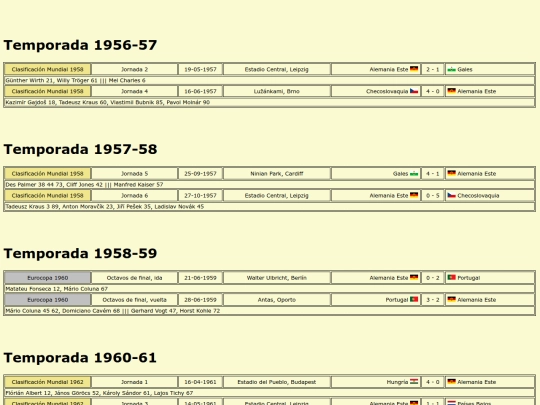The image size is (540, 405).
Task: Click Portugal flag in the Antas, Oporto match
Action: 414,300
